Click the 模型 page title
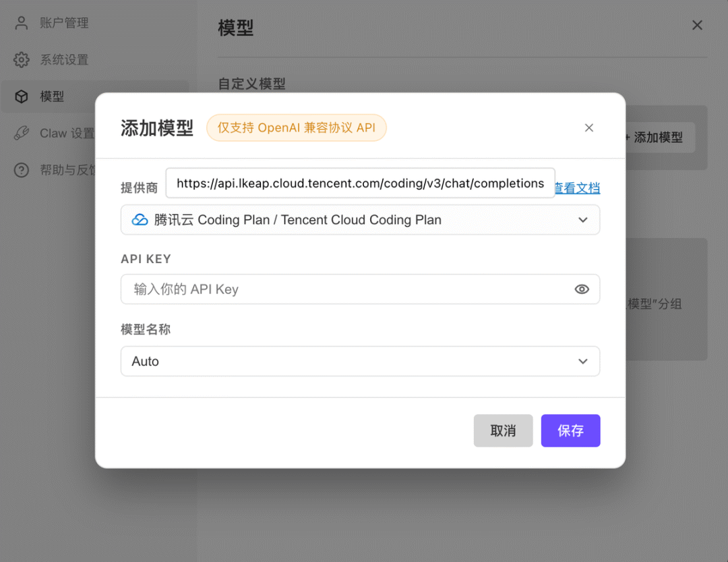 [x=236, y=28]
